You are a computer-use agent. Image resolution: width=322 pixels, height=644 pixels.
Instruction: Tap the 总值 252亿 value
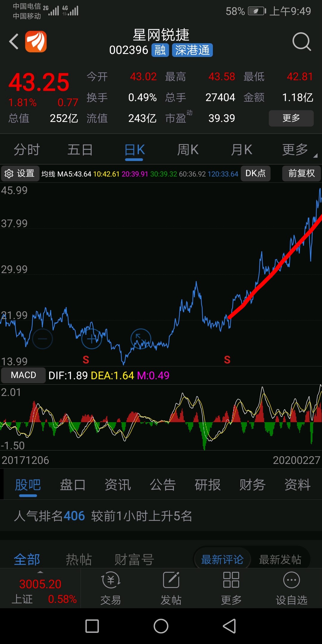[64, 118]
